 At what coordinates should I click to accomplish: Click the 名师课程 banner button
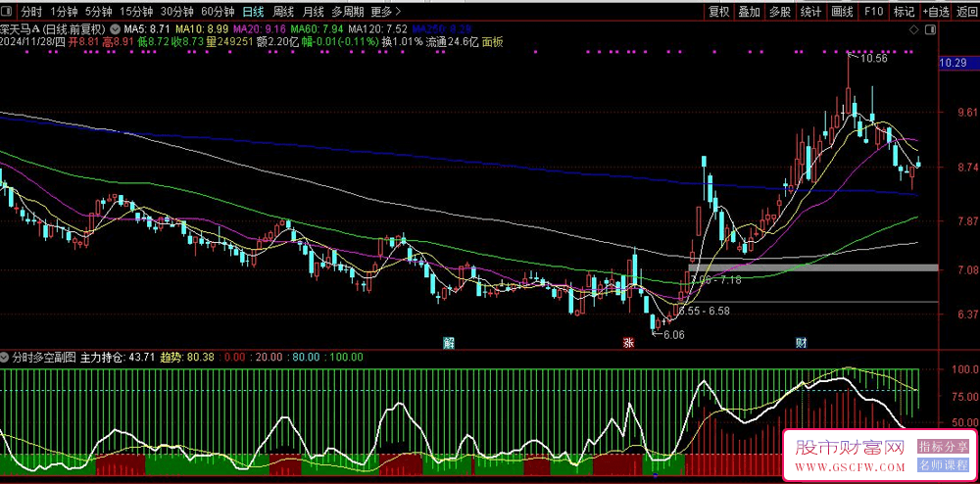click(943, 465)
